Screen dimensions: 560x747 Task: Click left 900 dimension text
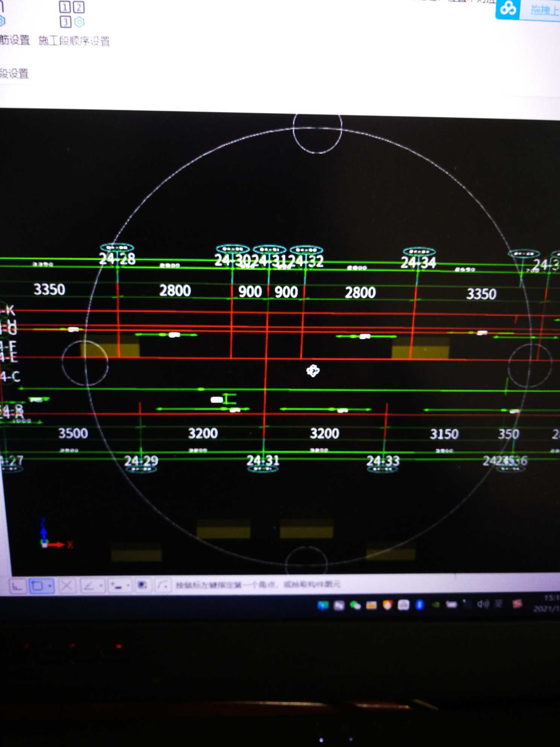pos(250,292)
